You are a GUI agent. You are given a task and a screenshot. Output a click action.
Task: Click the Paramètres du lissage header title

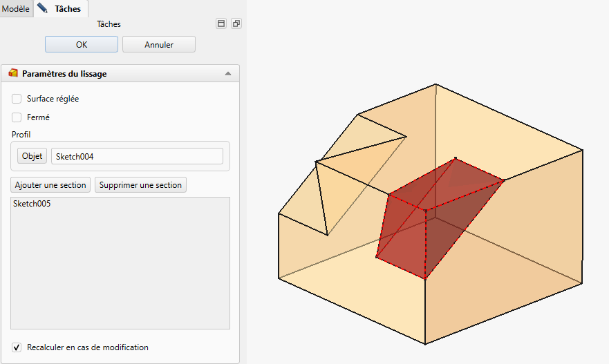point(64,73)
